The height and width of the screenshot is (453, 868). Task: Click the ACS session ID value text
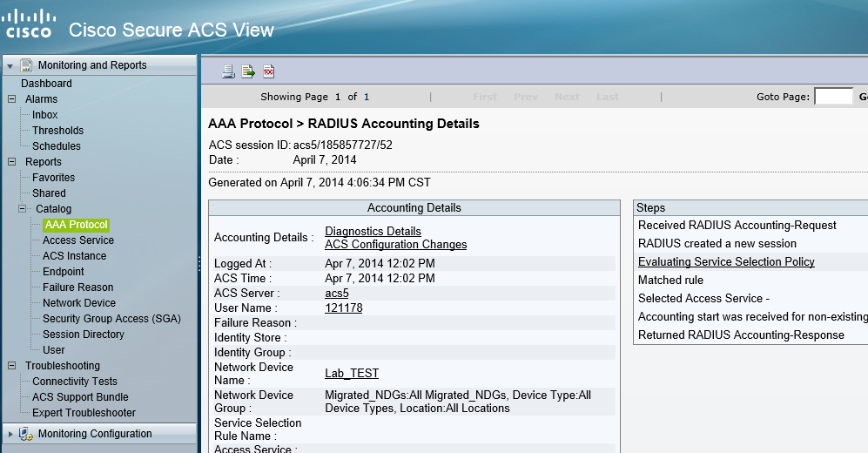click(x=342, y=145)
